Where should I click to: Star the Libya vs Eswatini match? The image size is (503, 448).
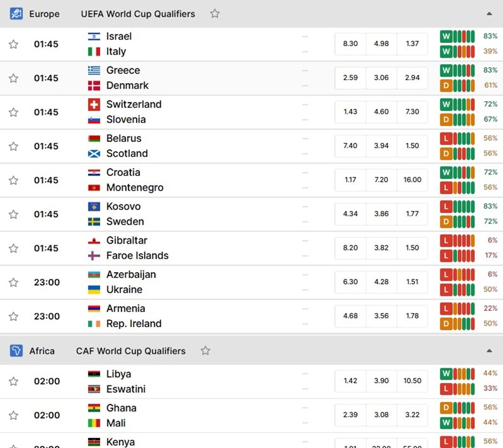(13, 381)
